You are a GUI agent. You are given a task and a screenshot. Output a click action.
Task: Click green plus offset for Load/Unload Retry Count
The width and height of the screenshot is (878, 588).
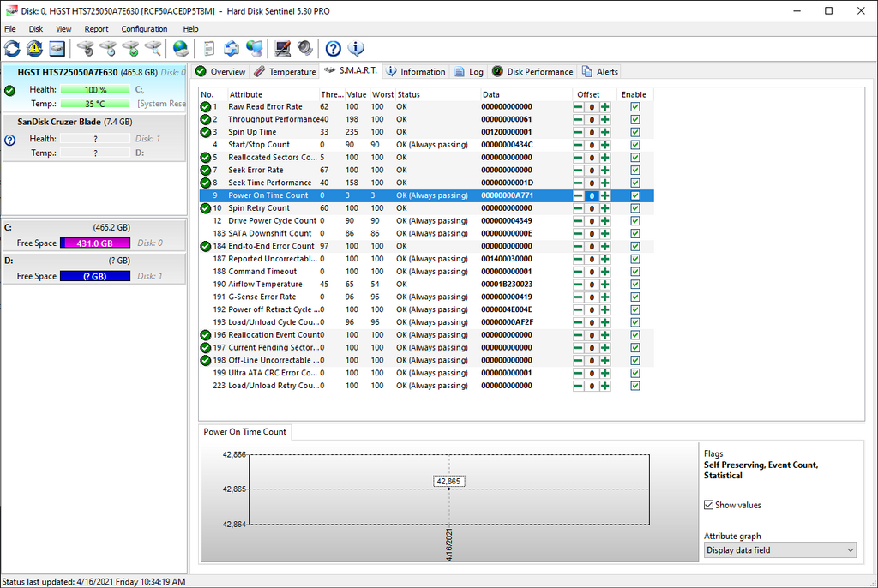tap(604, 386)
